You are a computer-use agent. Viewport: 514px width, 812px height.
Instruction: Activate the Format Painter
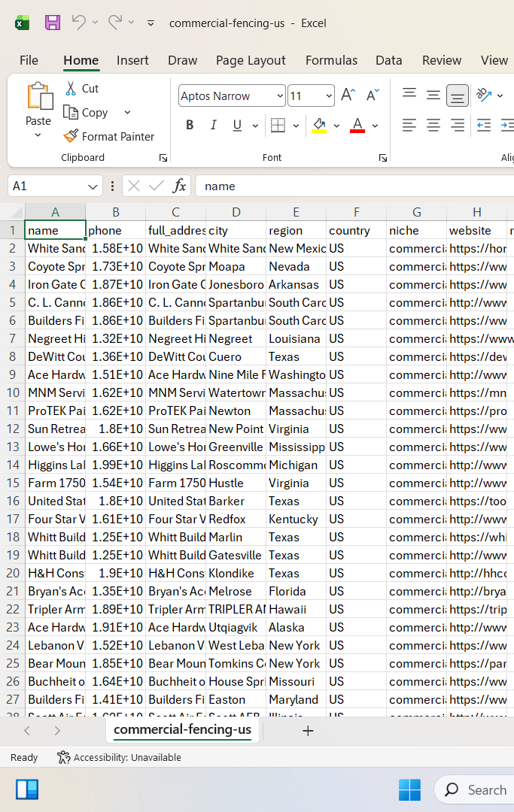(109, 136)
